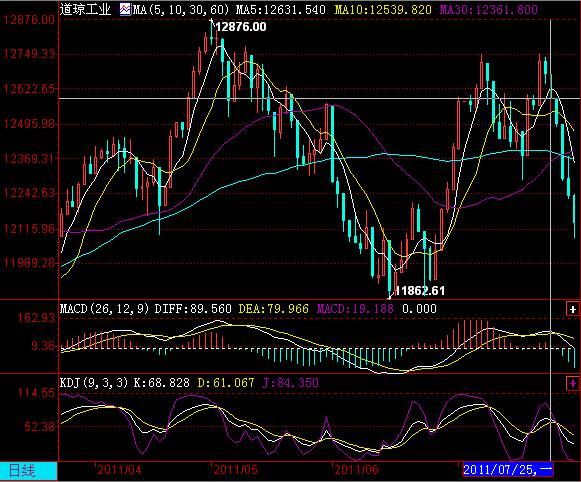The width and height of the screenshot is (581, 482).
Task: Click the 12622.65 price axis label
Action: [29, 89]
